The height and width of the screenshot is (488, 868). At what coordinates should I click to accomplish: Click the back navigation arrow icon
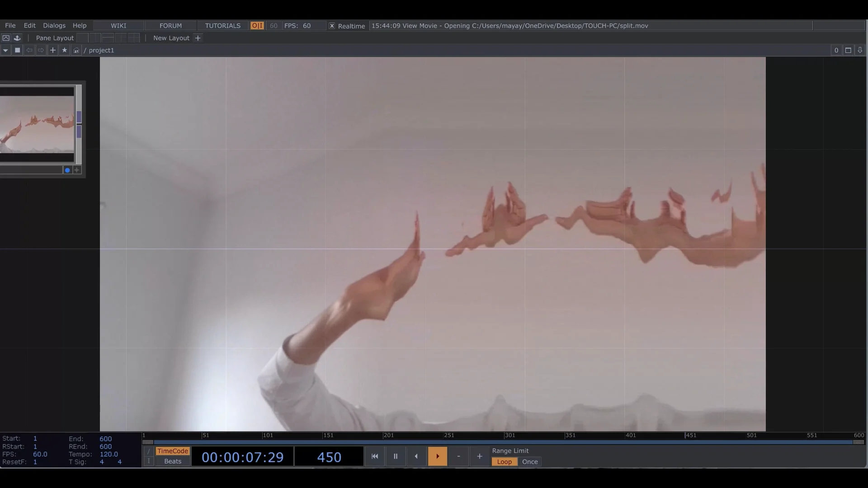(x=29, y=50)
